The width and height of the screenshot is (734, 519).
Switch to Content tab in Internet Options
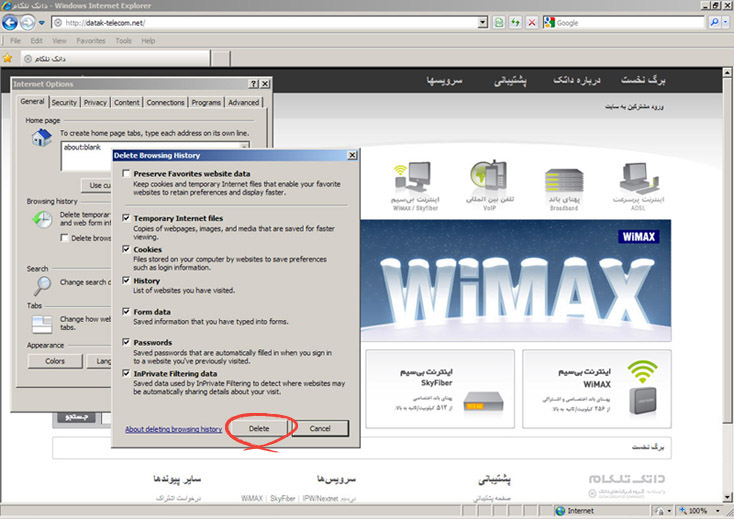[x=126, y=102]
